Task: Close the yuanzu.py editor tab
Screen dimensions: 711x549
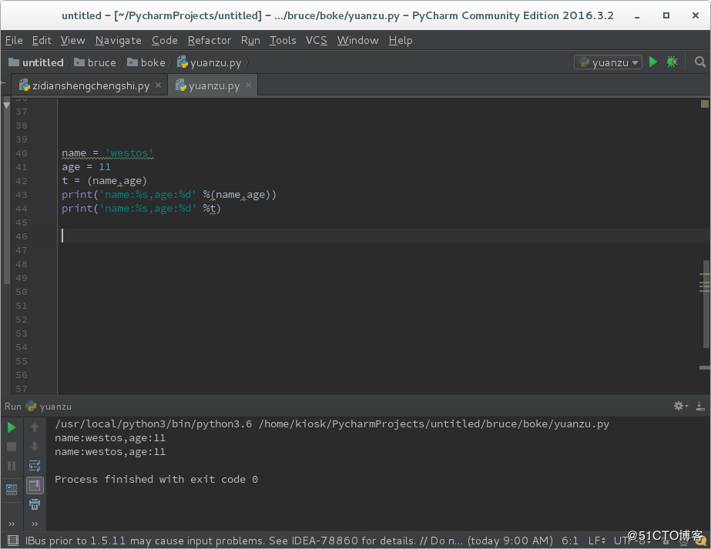Action: point(249,86)
